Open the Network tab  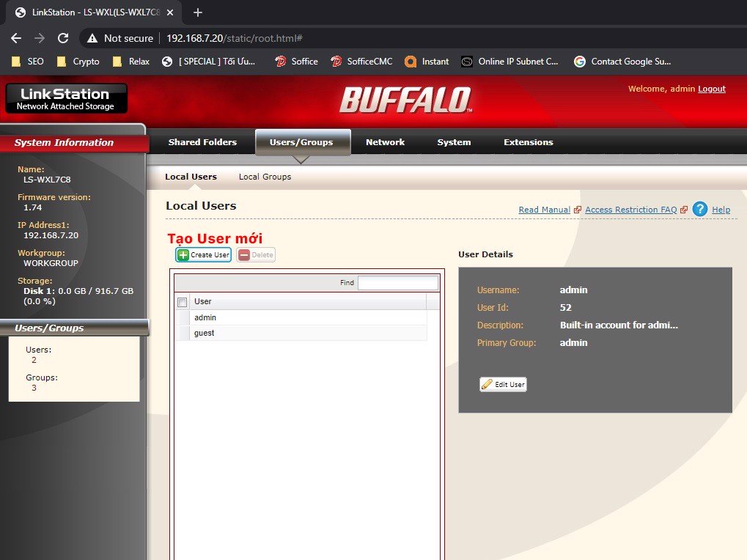click(385, 142)
